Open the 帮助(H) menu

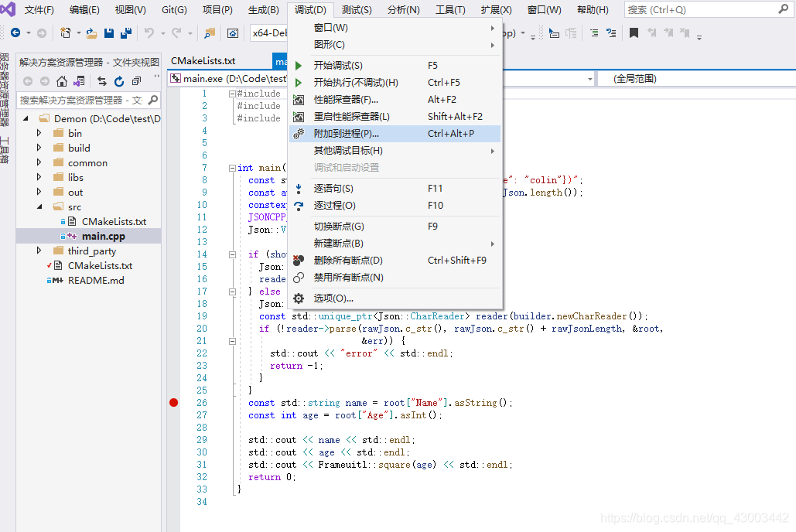(x=593, y=9)
